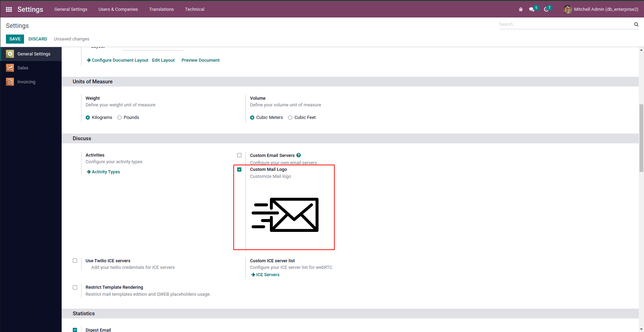Screen dimensions: 644x332
Task: Click the Units of Measure heading
Action: click(93, 82)
